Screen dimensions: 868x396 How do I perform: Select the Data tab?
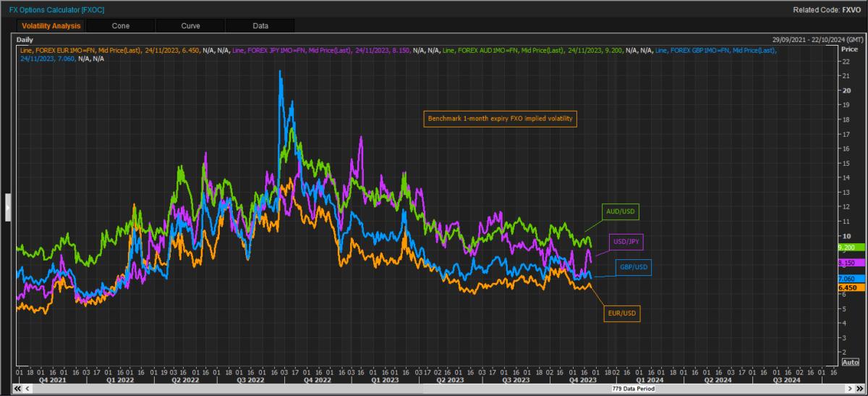(260, 25)
